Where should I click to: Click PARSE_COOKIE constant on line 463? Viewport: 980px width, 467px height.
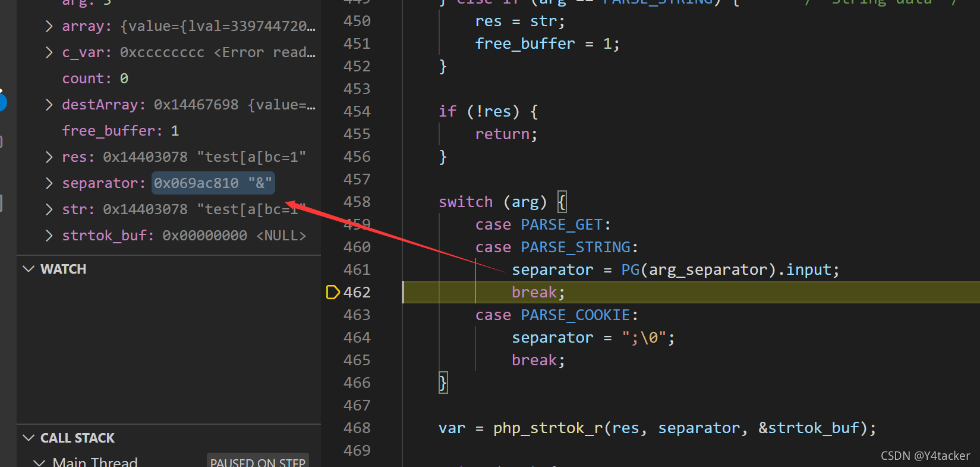575,315
